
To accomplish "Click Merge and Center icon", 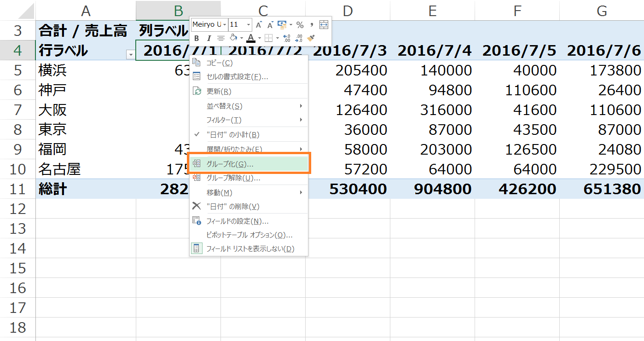I will (324, 25).
